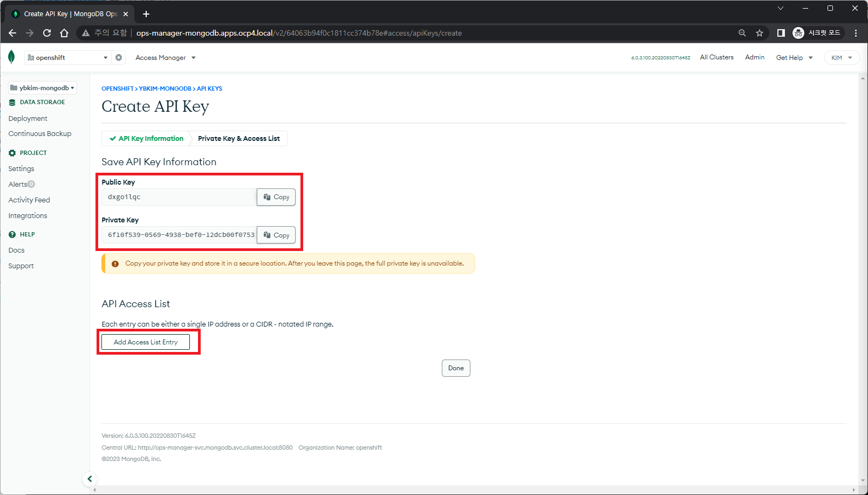Open KIM user menu
The image size is (868, 495).
pyautogui.click(x=842, y=58)
